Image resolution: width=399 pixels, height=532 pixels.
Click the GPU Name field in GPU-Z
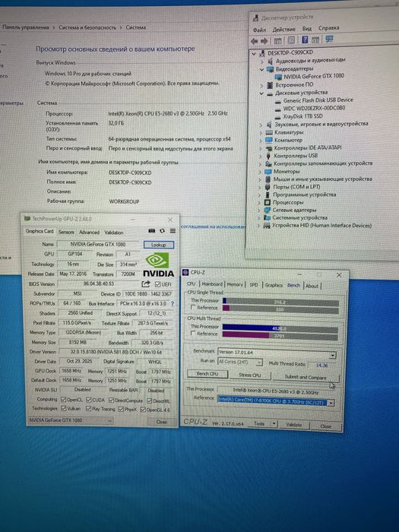[98, 244]
